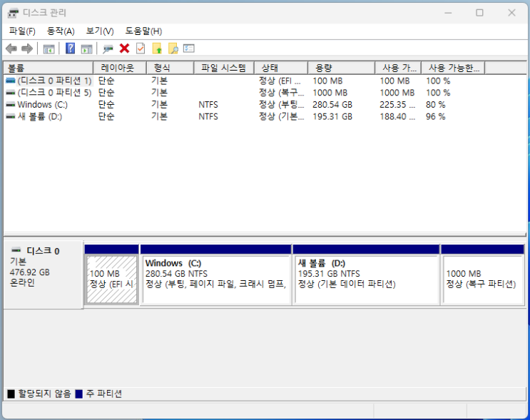Click 476.92 GB disk size text
The image size is (530, 420).
coord(30,272)
